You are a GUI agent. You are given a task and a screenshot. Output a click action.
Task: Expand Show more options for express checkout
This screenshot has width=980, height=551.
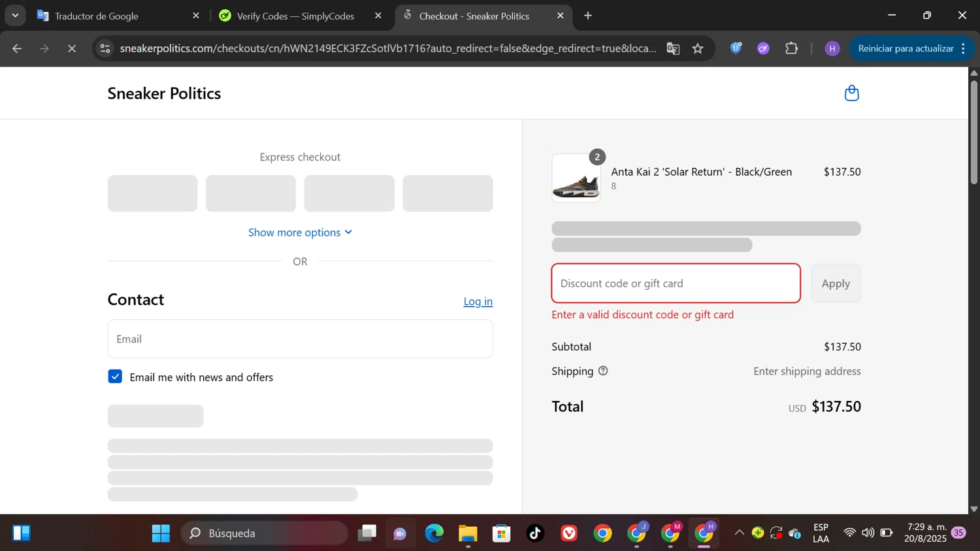(300, 232)
